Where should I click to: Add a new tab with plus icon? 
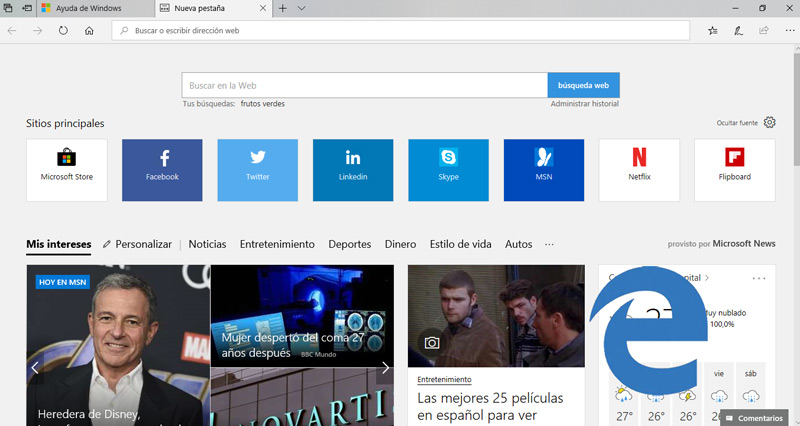coord(282,8)
